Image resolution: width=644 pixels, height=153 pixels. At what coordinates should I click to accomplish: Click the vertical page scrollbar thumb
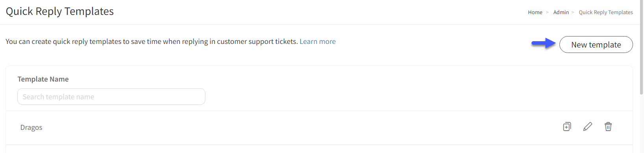pos(641,47)
